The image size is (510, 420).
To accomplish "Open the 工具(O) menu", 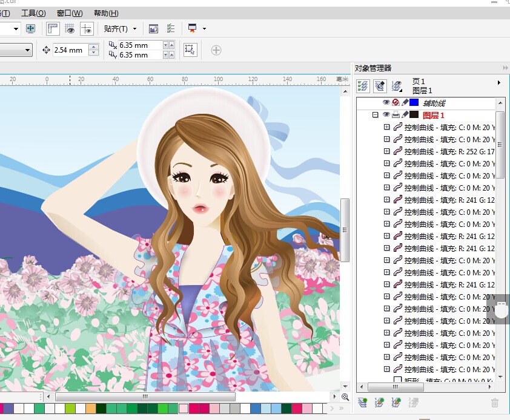I will (33, 13).
